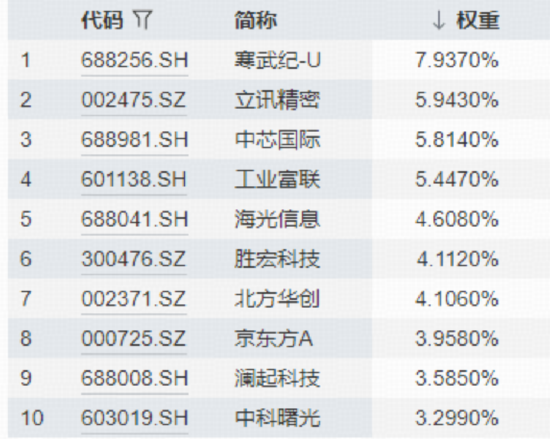Open stock code 300476.SZ
Screen dimensions: 550x439
134,259
